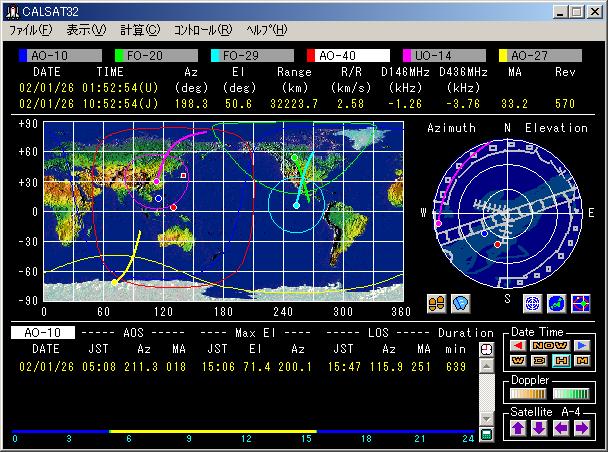Click the yellow pass segment on the 24-hour timeline
The image size is (608, 452).
tap(213, 431)
